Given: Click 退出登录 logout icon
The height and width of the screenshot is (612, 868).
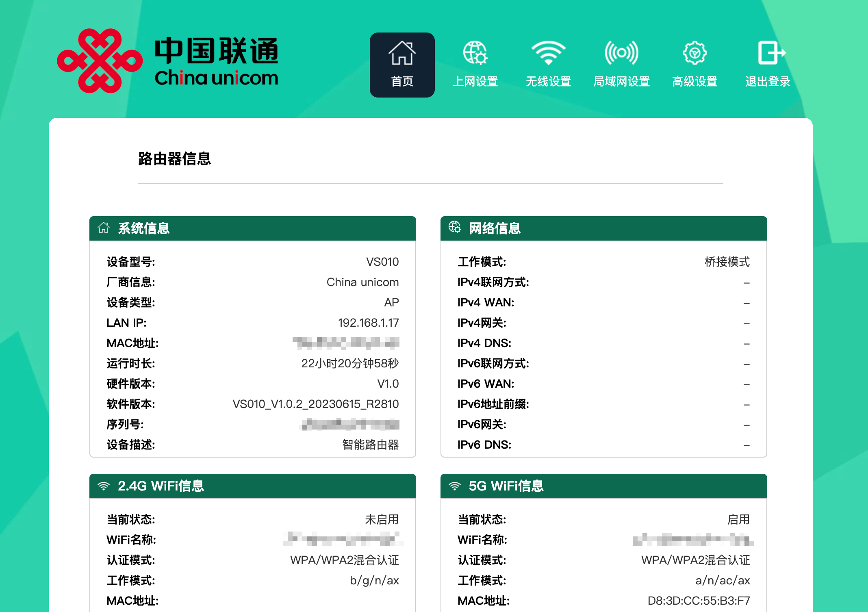Looking at the screenshot, I should [772, 52].
